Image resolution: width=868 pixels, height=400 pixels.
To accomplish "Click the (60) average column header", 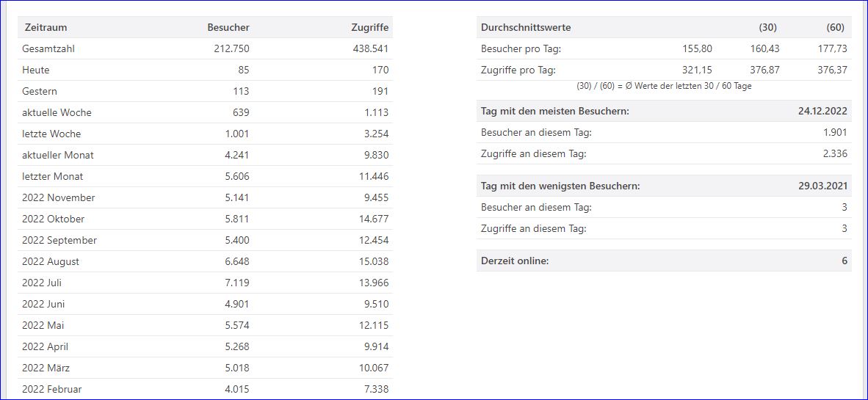I will 836,28.
